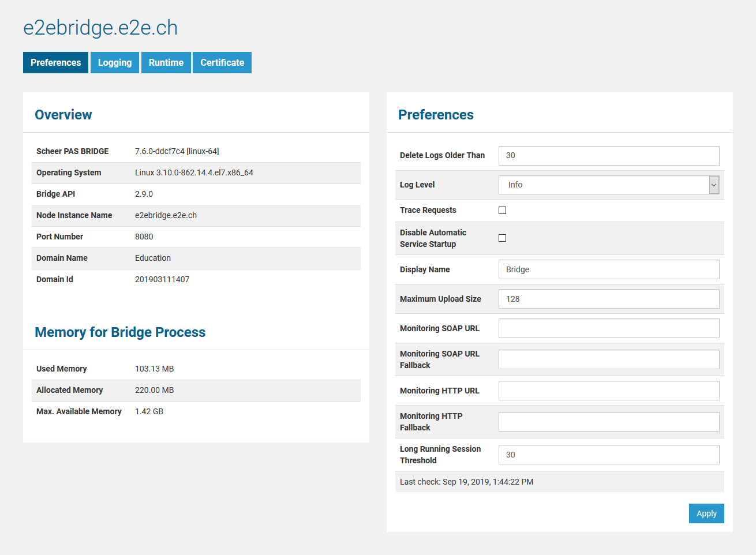Select the Monitoring HTTP Fallback field
Image resolution: width=756 pixels, height=555 pixels.
click(609, 422)
